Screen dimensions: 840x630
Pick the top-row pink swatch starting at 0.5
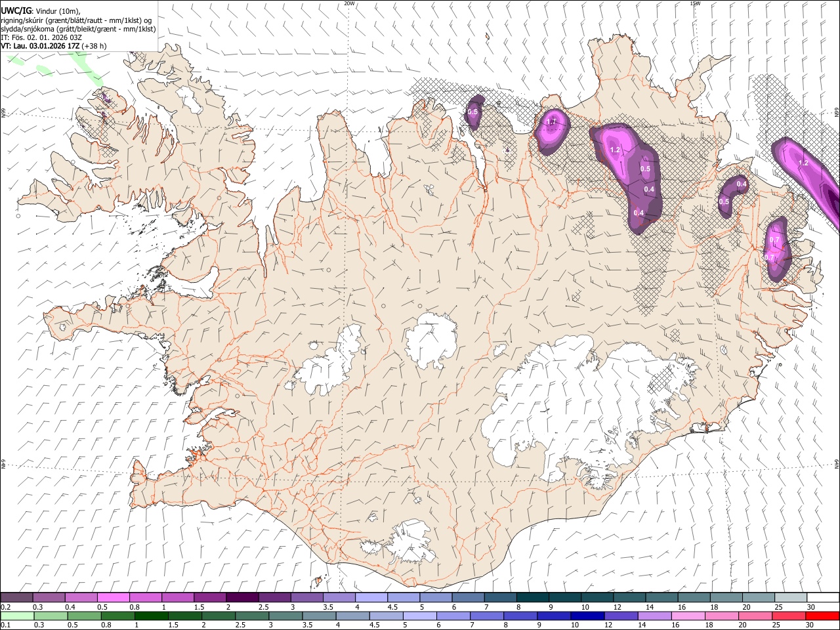pyautogui.click(x=113, y=597)
